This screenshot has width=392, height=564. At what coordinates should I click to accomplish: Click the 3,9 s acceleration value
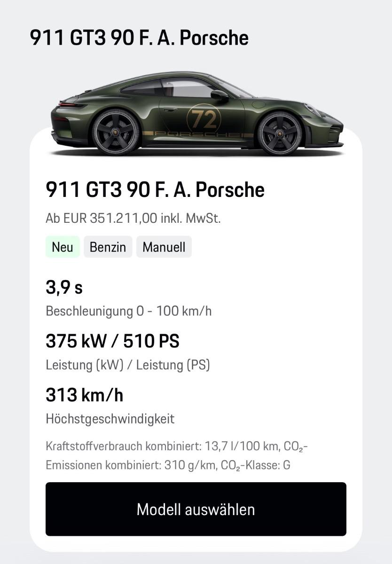64,287
